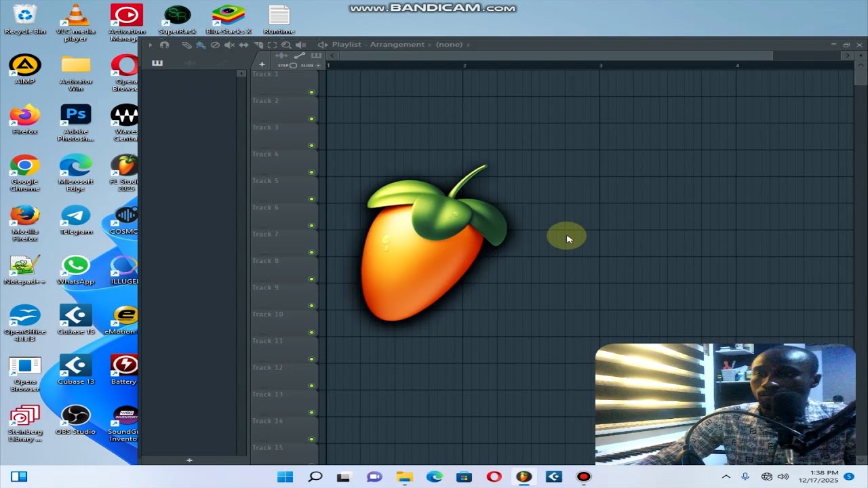Mute Track 10 with green light
The image size is (868, 488).
(312, 332)
